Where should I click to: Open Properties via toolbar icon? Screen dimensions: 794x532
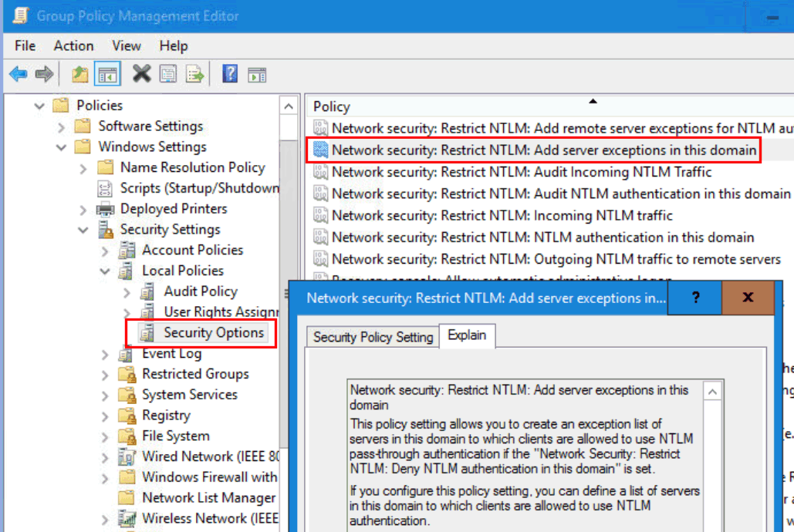pos(167,74)
